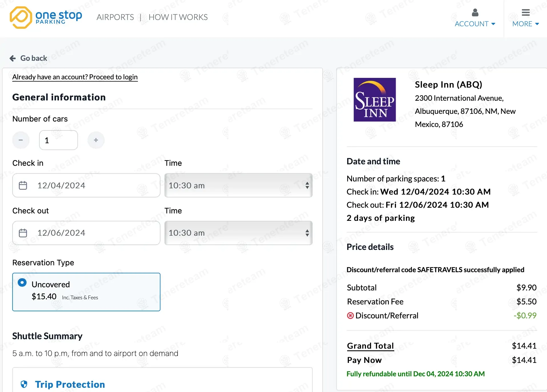Open the HOW IT WORKS page
This screenshot has height=392, width=547.
tap(178, 17)
